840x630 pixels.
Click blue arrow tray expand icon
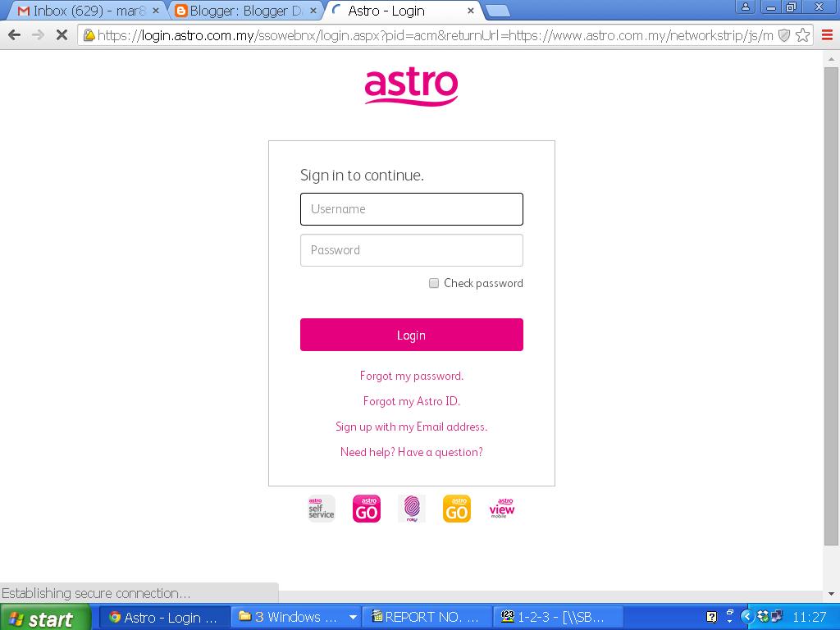(x=748, y=617)
